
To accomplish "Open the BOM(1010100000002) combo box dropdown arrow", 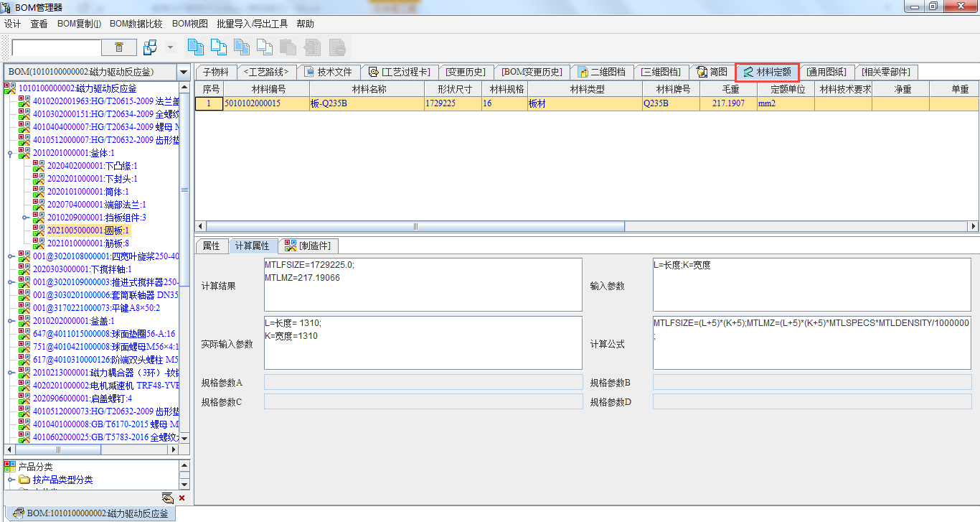I will pyautogui.click(x=184, y=73).
